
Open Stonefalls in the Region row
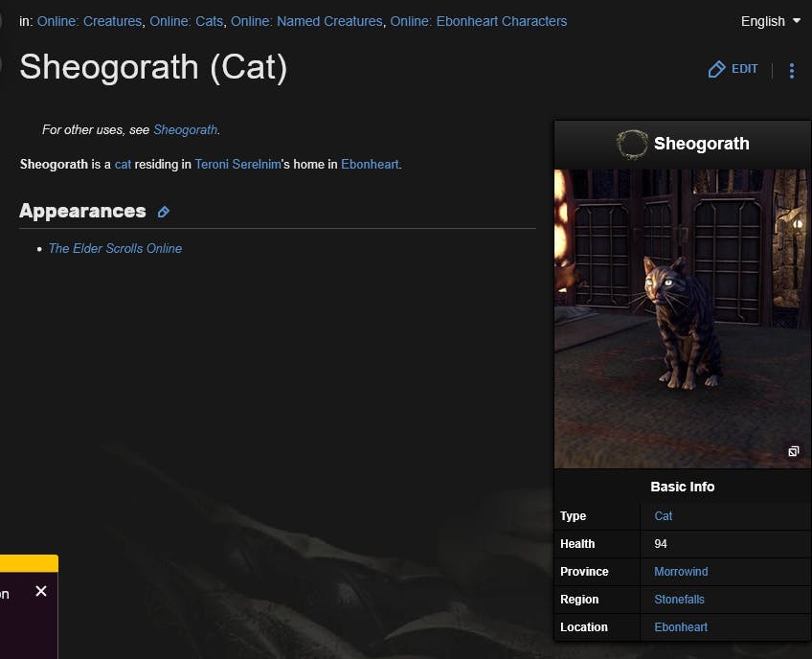(x=679, y=600)
